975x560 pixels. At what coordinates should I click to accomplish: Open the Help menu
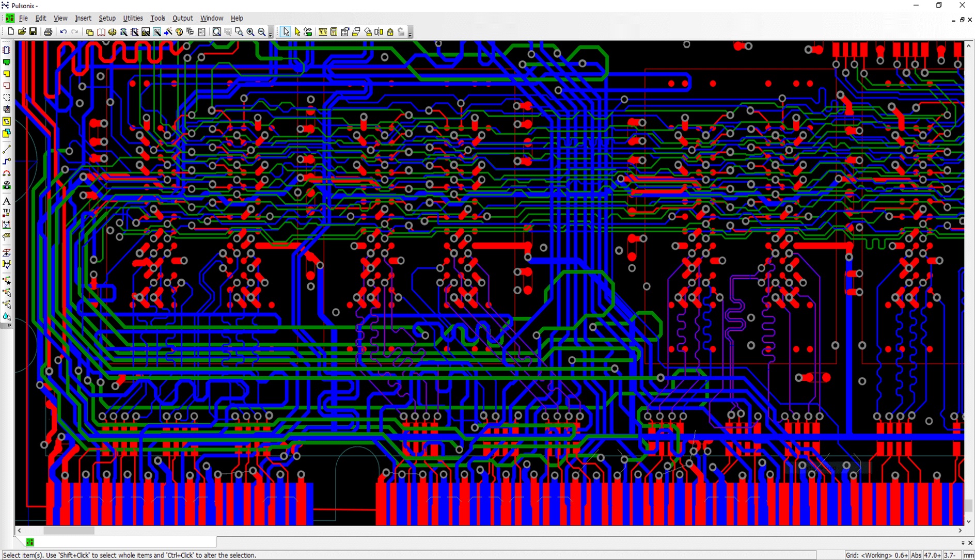237,18
